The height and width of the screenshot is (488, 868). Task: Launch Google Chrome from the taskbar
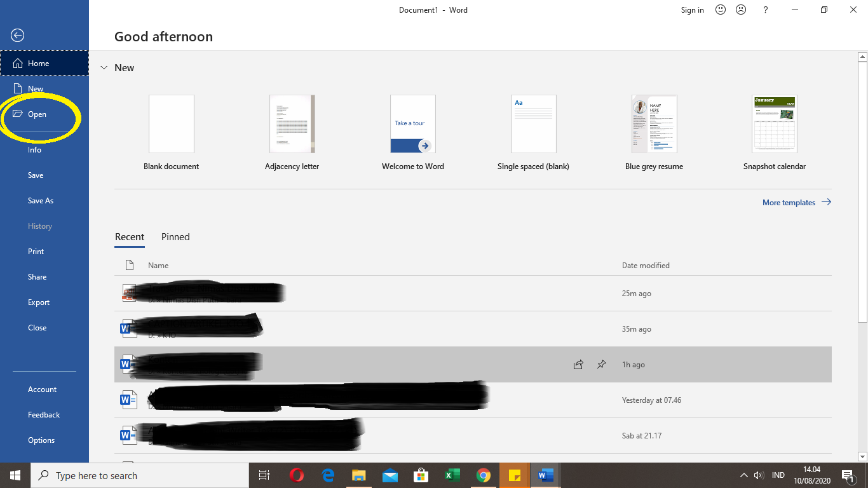[x=483, y=475]
